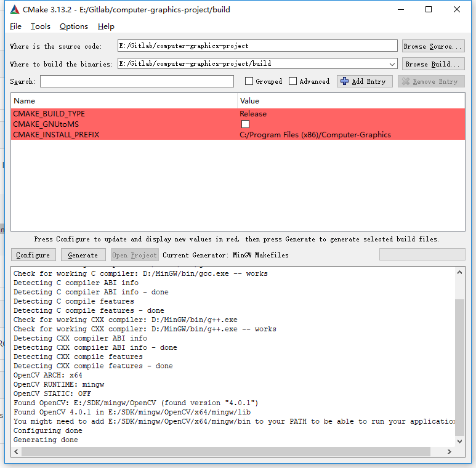Click the Search input field
This screenshot has height=468, width=476.
(x=137, y=81)
